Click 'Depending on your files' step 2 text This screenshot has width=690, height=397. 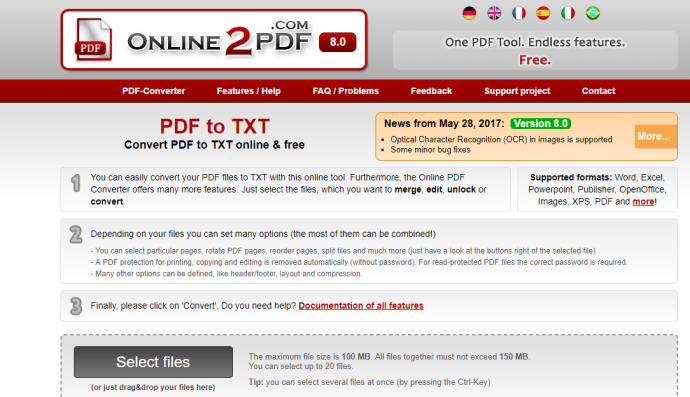tap(263, 234)
